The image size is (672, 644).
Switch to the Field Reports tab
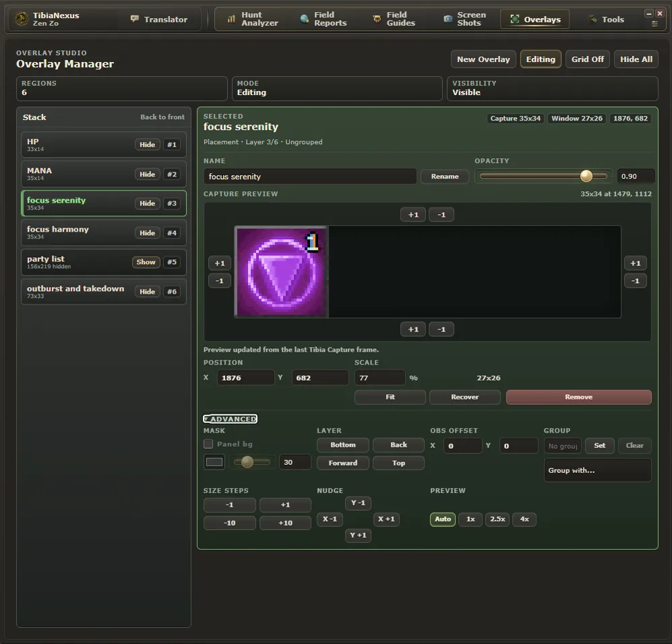point(324,19)
